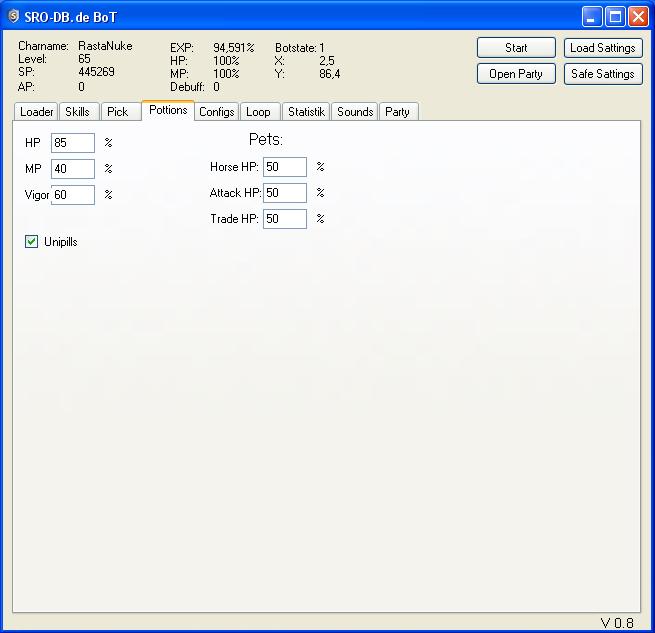This screenshot has height=633, width=655.
Task: Switch to the Statistik tab
Action: pos(306,112)
